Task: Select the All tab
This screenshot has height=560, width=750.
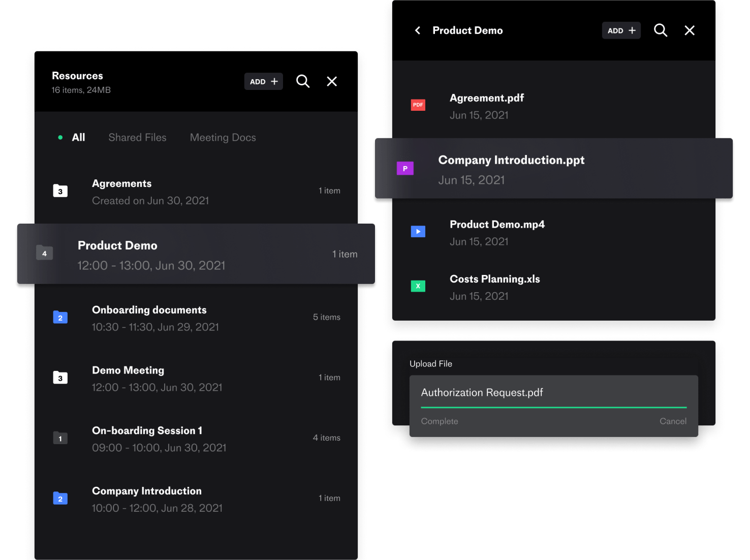Action: pyautogui.click(x=78, y=137)
